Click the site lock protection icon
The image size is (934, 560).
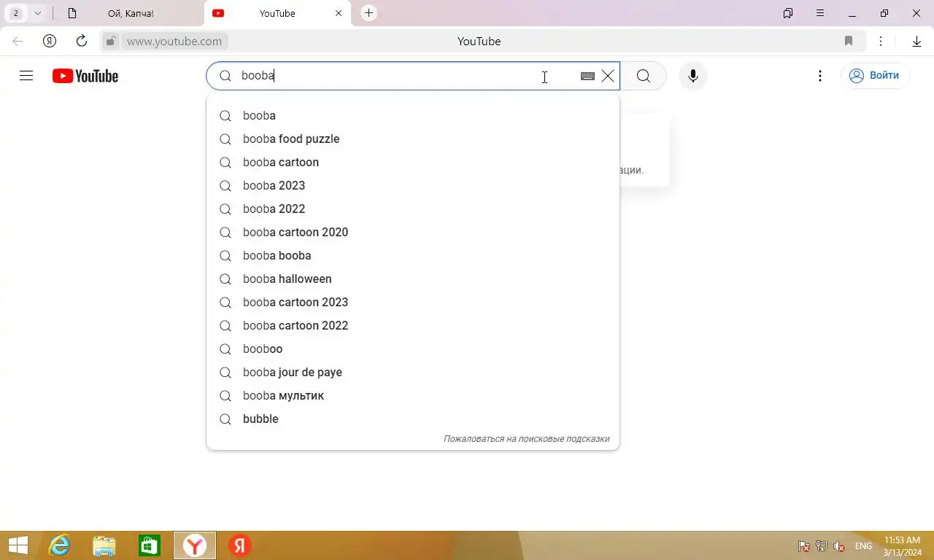[x=110, y=42]
